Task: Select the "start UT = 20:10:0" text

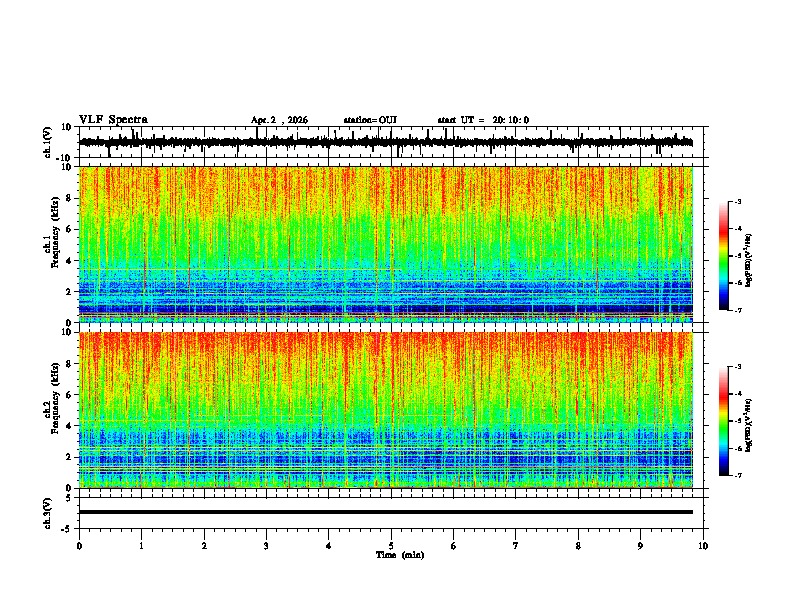Action: click(483, 120)
